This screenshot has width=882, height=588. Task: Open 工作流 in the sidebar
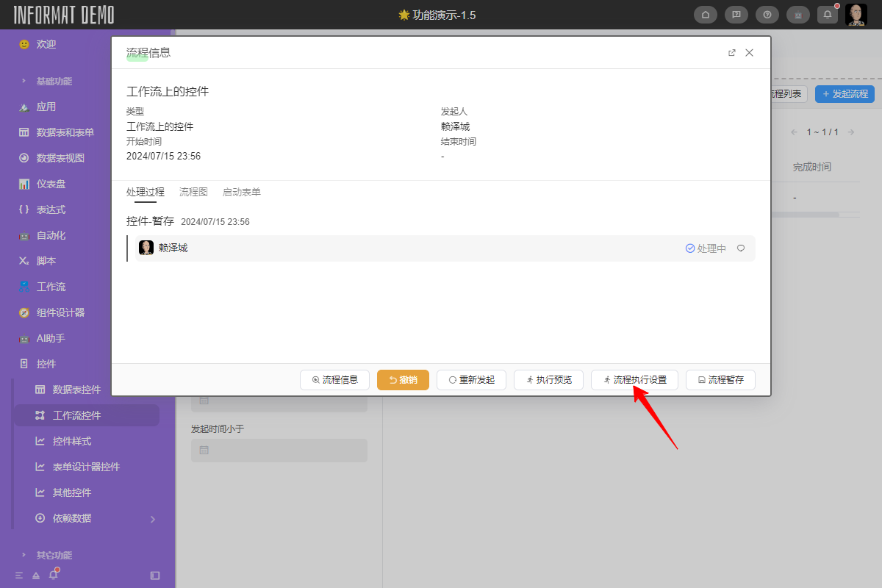point(51,287)
